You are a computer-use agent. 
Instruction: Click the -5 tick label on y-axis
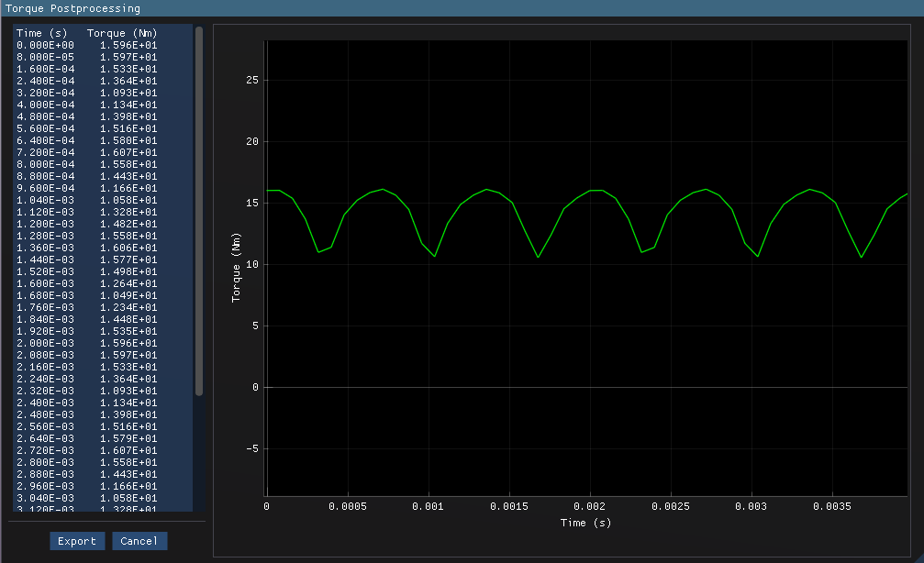pyautogui.click(x=252, y=448)
